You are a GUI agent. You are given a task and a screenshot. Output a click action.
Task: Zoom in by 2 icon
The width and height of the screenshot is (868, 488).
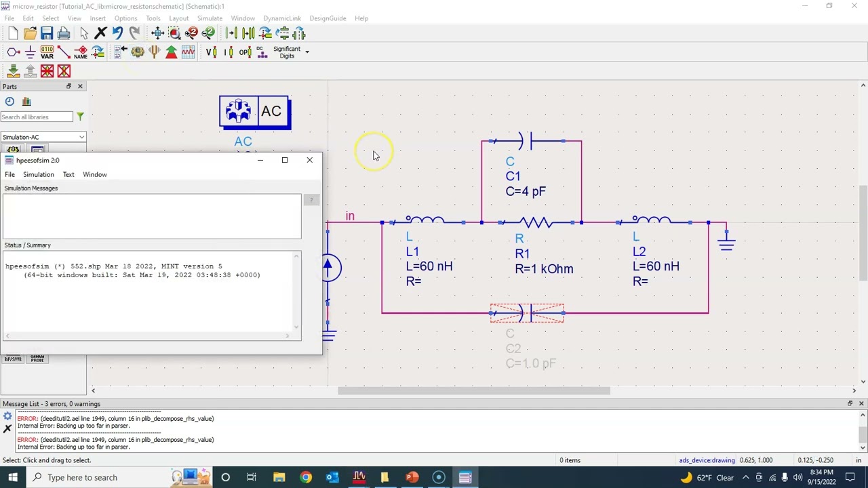click(191, 33)
